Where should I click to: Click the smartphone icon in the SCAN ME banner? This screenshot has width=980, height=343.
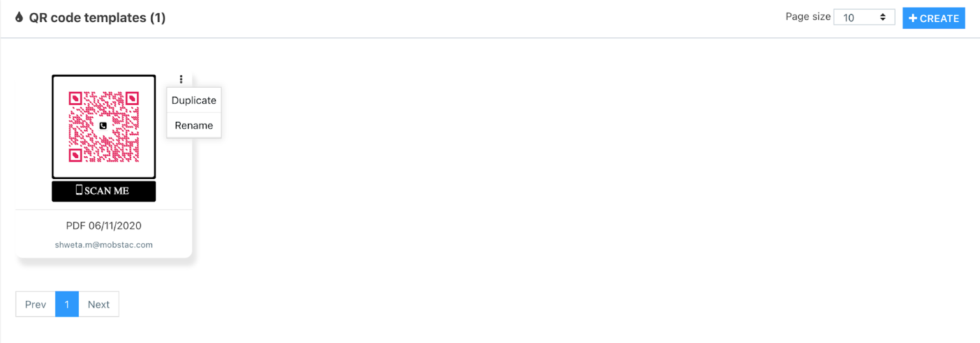pos(79,190)
